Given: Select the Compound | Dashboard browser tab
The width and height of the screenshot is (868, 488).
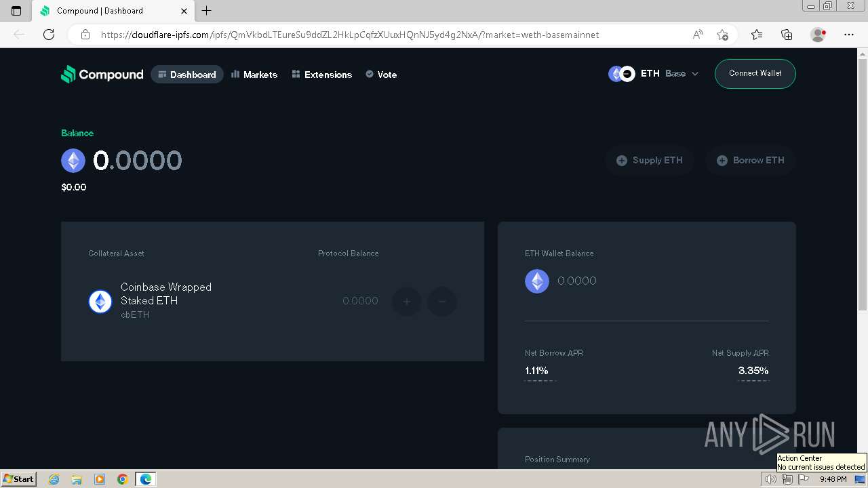Looking at the screenshot, I should 113,11.
